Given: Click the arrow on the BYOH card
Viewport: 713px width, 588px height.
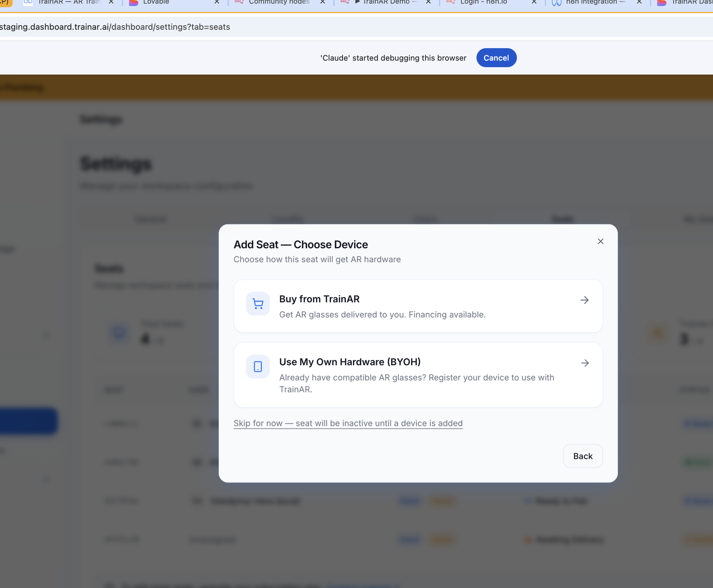Looking at the screenshot, I should 585,363.
